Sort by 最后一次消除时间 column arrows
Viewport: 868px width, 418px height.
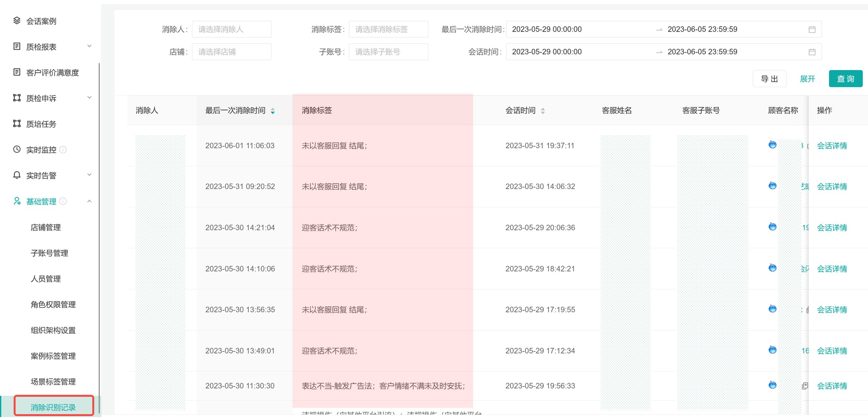click(273, 111)
